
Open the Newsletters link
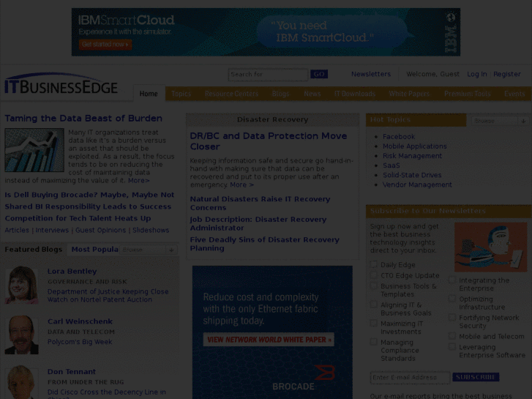pyautogui.click(x=371, y=74)
